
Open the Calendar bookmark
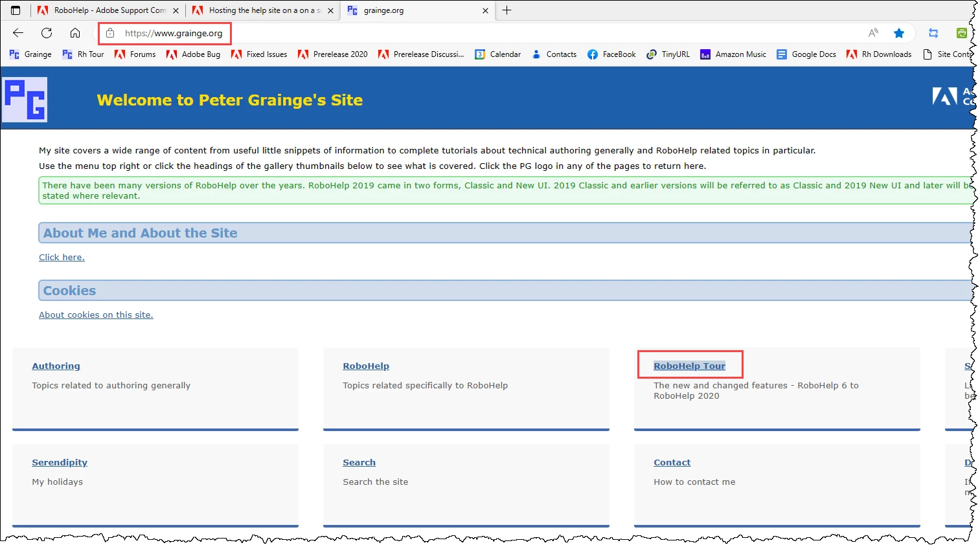(x=497, y=54)
